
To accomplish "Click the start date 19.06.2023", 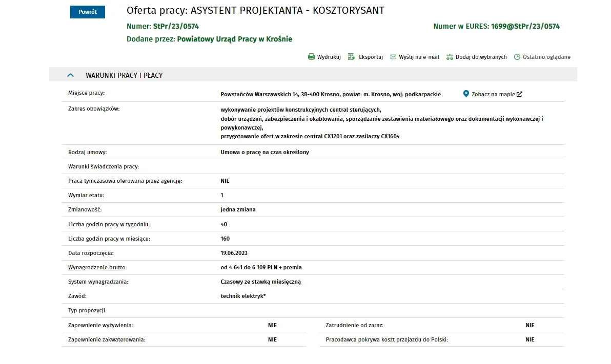I will [x=234, y=253].
